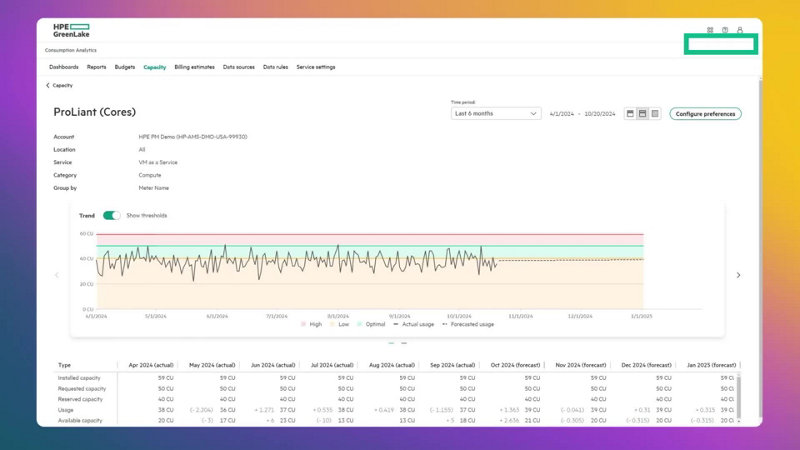Image resolution: width=800 pixels, height=450 pixels.
Task: Click the Sep 2024 (actual) column header
Action: click(x=453, y=365)
